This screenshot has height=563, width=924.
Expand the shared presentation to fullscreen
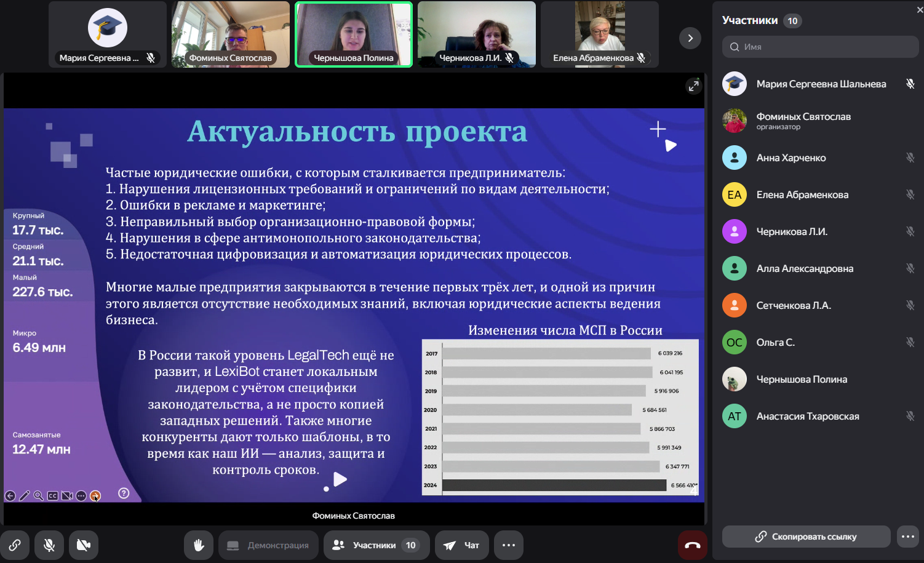coord(693,86)
